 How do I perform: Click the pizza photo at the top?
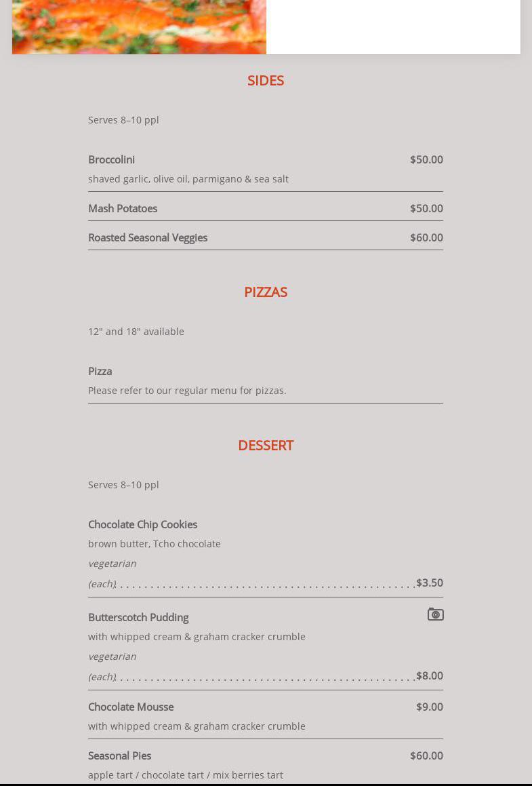pos(139,27)
